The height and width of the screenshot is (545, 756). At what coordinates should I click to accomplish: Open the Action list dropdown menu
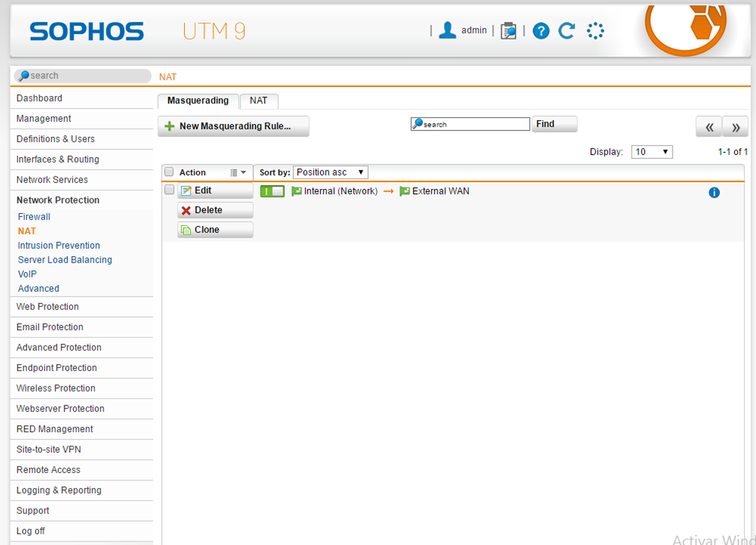(x=238, y=173)
